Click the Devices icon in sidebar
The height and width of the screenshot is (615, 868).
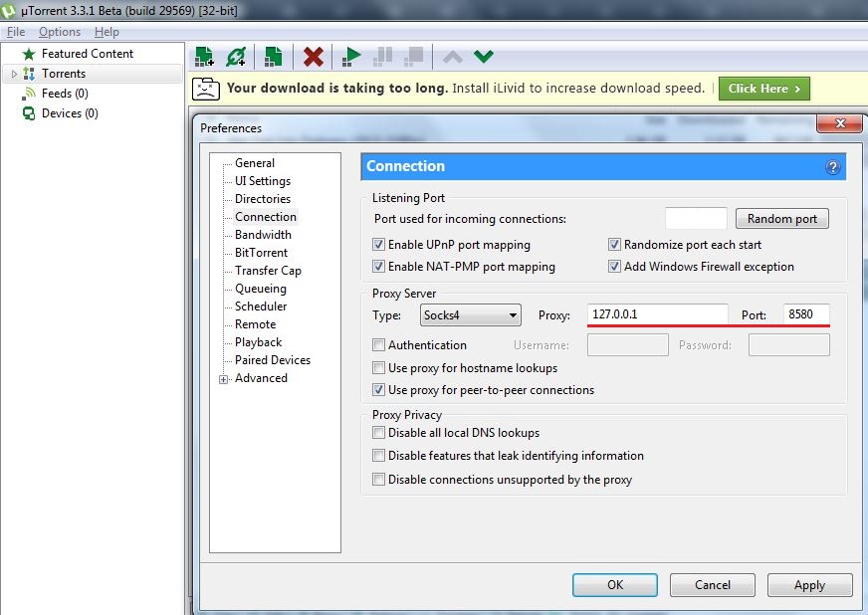[x=29, y=113]
